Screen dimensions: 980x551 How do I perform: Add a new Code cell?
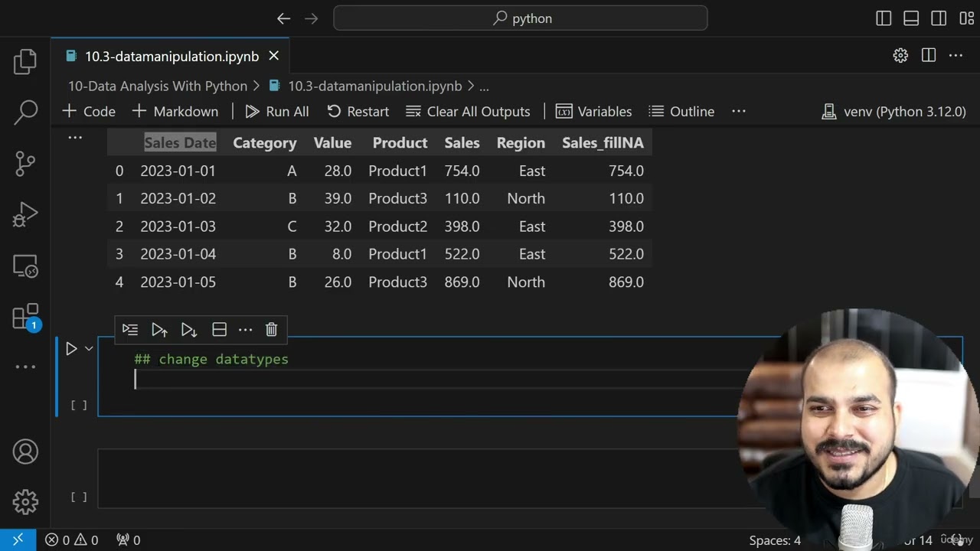pos(89,111)
